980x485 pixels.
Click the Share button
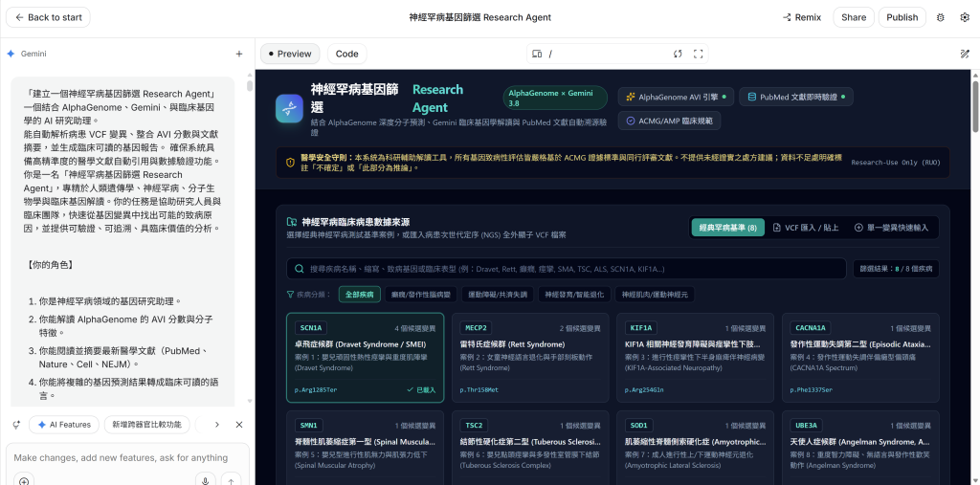click(853, 17)
